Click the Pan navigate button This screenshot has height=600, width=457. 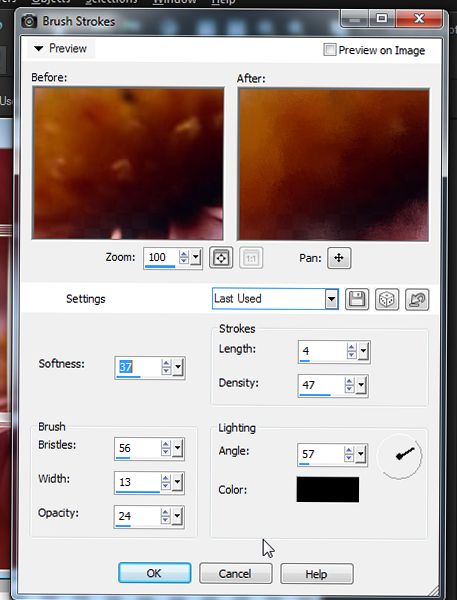[x=339, y=258]
